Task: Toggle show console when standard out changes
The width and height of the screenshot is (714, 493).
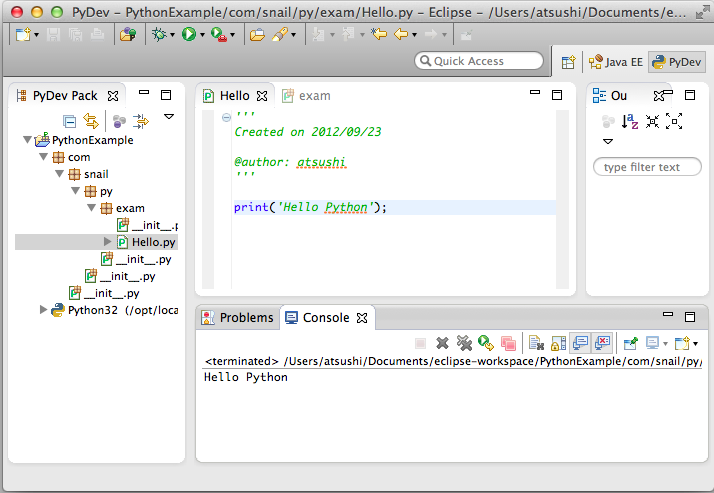Action: pyautogui.click(x=579, y=343)
